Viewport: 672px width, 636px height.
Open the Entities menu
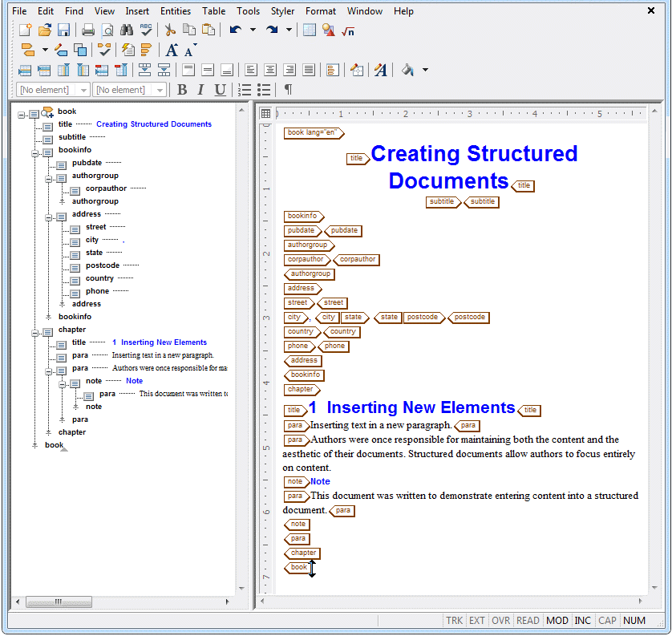click(176, 11)
